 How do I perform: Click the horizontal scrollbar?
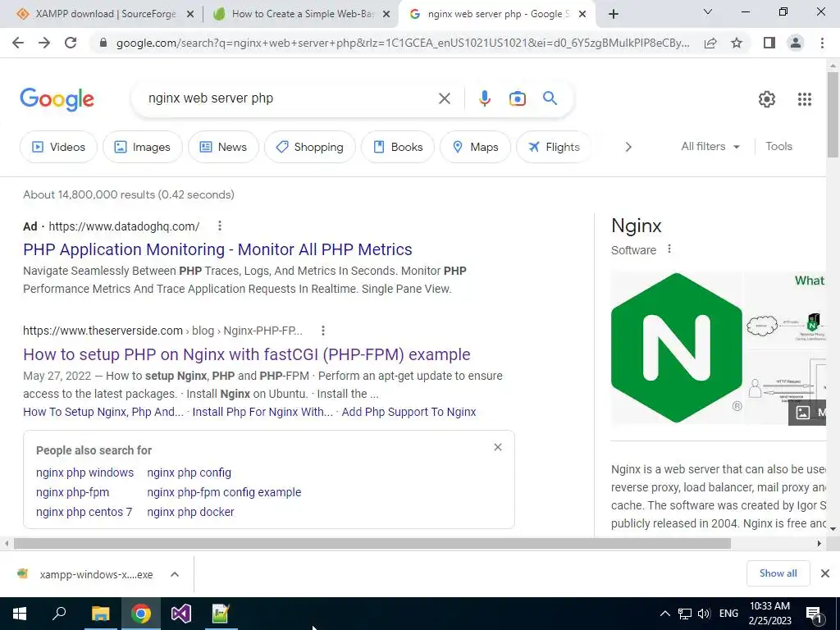[x=372, y=544]
